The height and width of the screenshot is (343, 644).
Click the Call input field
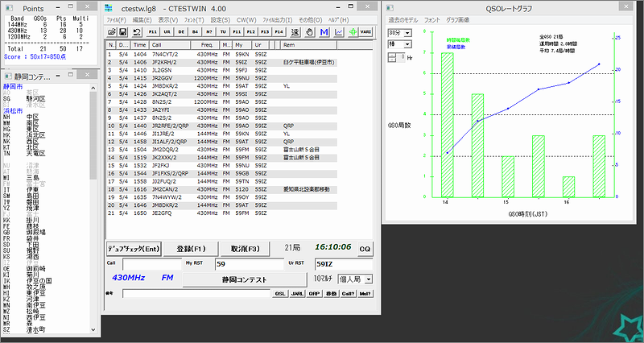[x=151, y=263]
